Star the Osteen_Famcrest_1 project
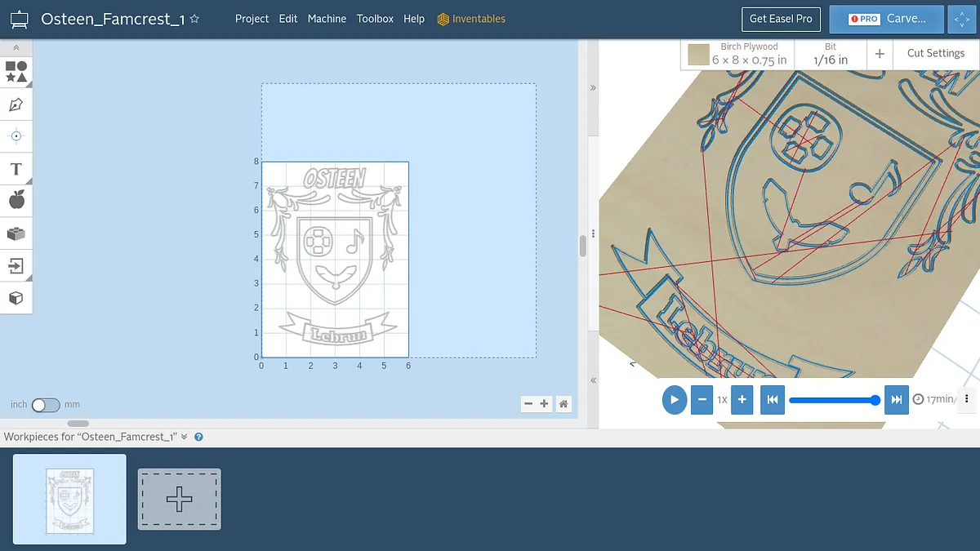This screenshot has height=551, width=980. click(x=194, y=19)
